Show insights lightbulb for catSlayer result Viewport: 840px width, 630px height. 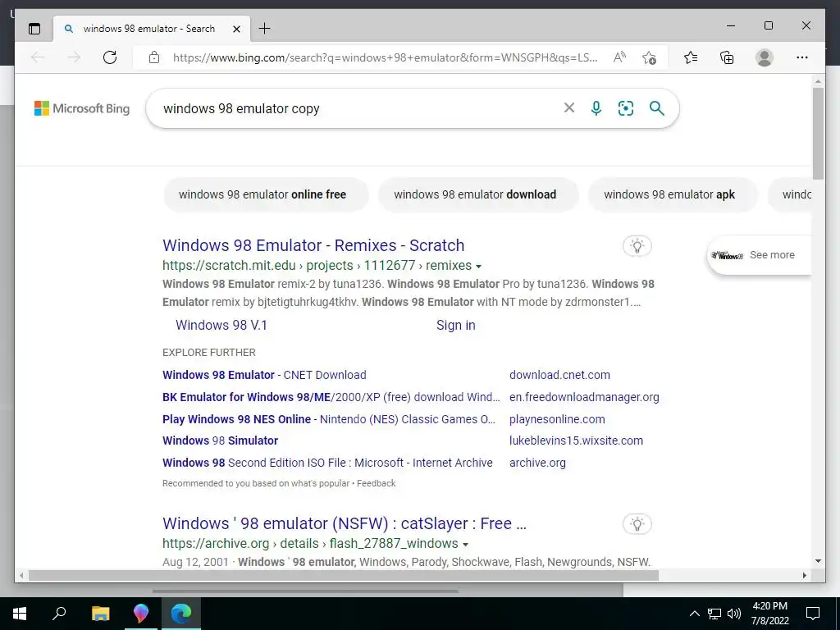pos(637,524)
